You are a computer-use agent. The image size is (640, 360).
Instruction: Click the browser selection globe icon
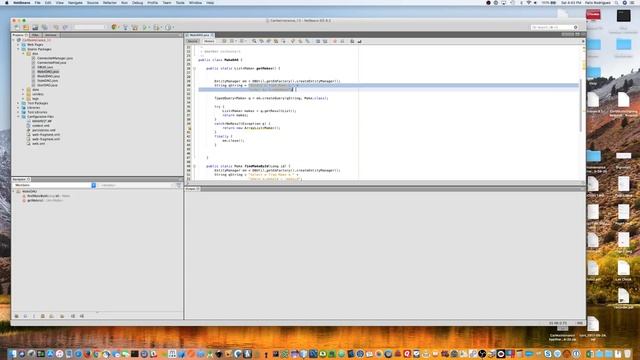(x=114, y=27)
